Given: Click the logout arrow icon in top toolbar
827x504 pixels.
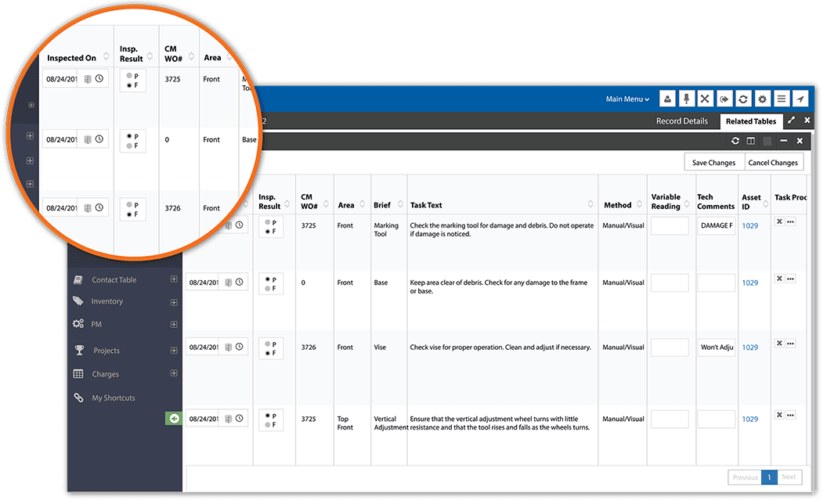Looking at the screenshot, I should [x=724, y=99].
